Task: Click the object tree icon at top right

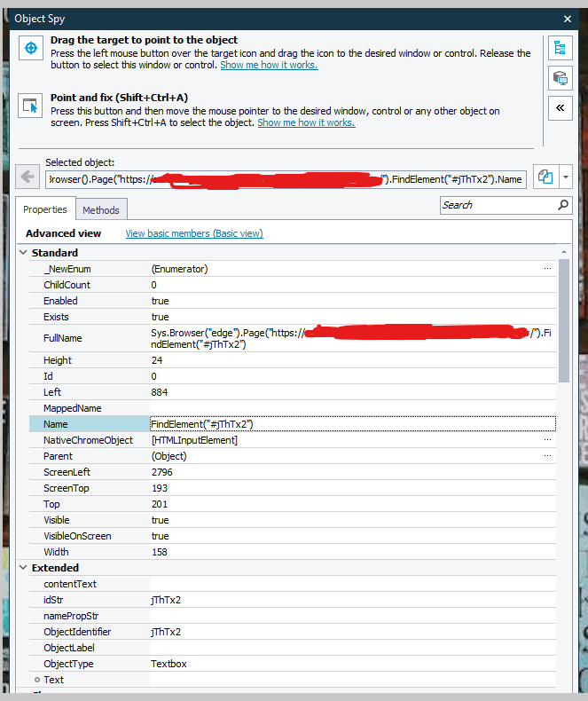Action: point(560,48)
